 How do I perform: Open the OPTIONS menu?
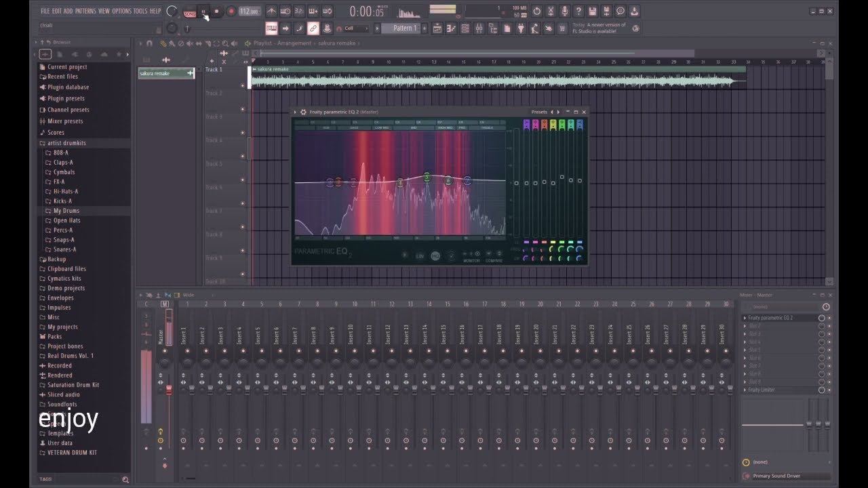pos(121,11)
